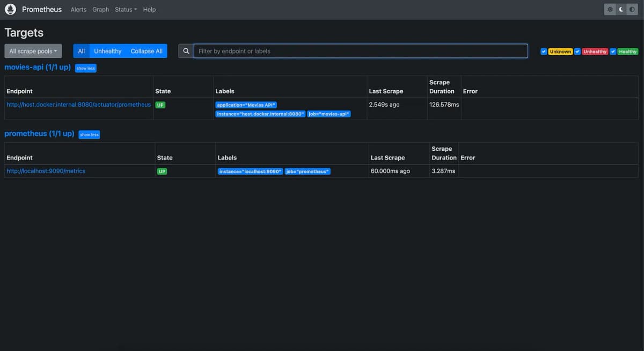Click the 60.000ms ago last scrape value

[x=390, y=171]
